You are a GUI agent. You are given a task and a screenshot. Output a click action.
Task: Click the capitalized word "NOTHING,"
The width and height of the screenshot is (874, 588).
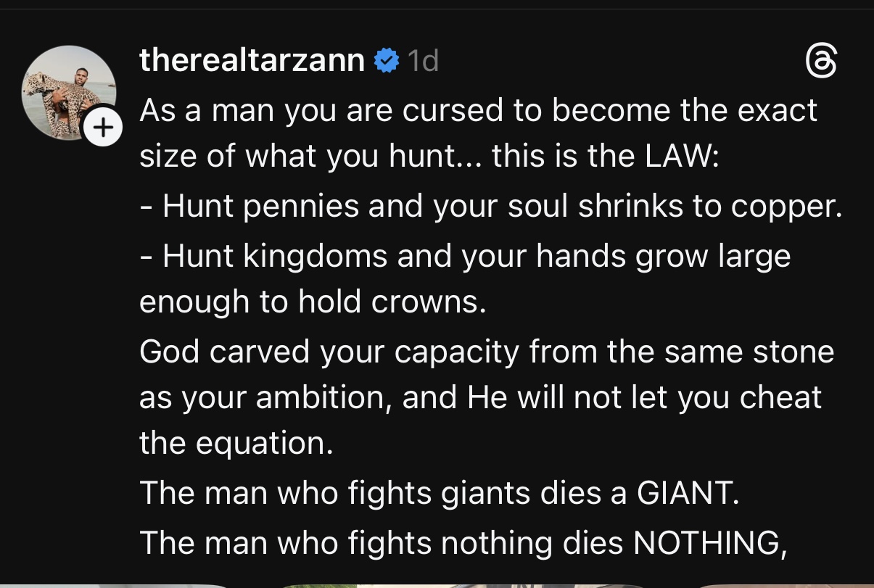point(710,542)
